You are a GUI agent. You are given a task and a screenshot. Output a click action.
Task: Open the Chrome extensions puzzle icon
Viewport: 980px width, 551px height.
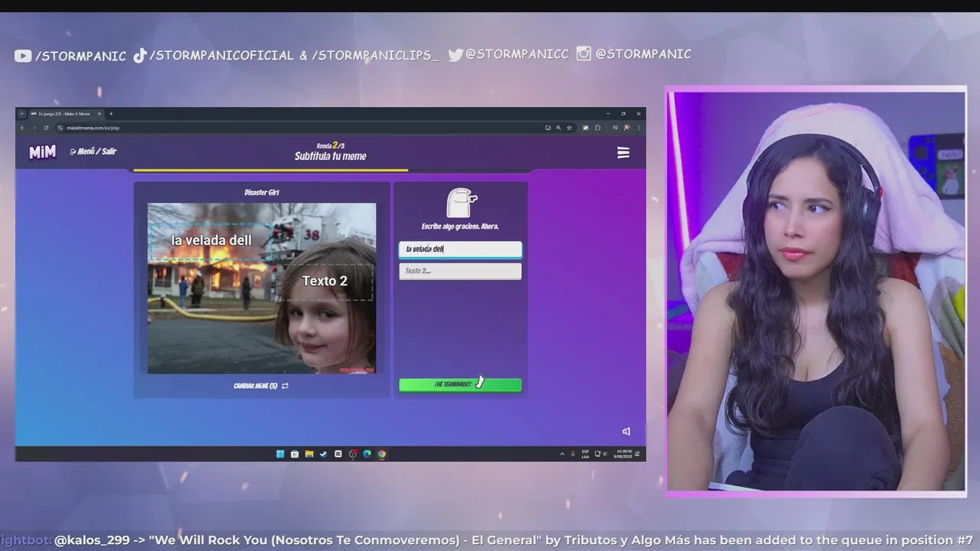click(597, 128)
